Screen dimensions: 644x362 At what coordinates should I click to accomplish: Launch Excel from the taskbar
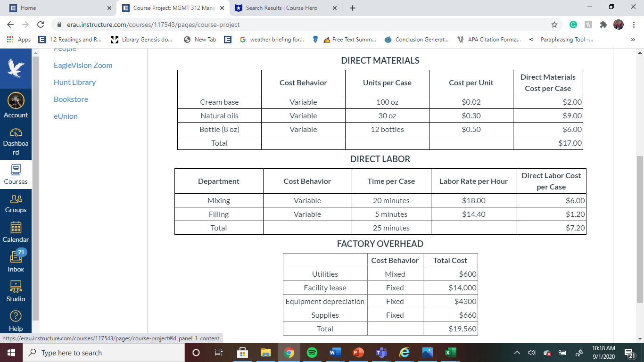coord(450,353)
